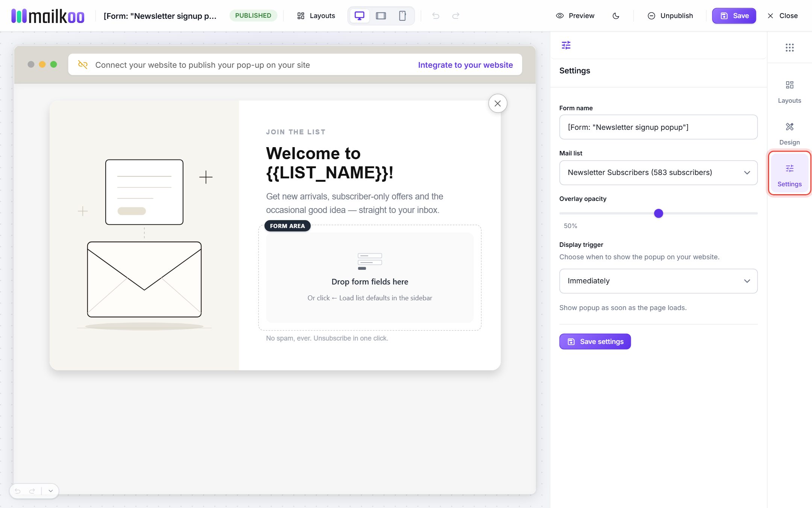Click the mailkoo logo
The height and width of the screenshot is (508, 812).
(48, 16)
